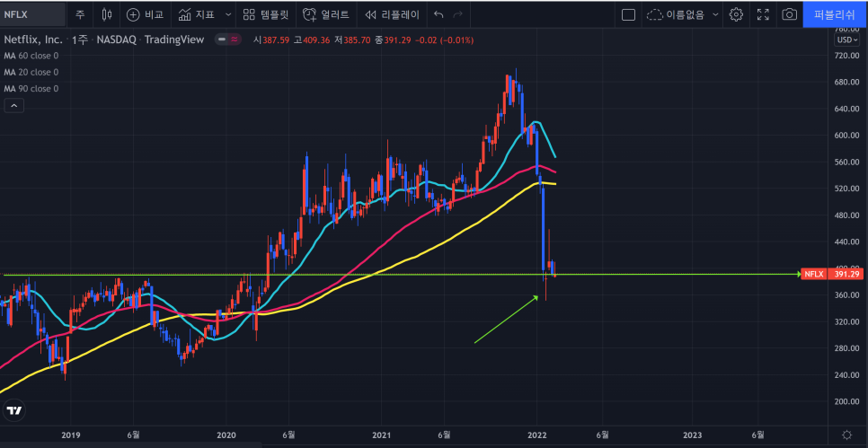Click the 2021 label on time axis

pos(382,435)
